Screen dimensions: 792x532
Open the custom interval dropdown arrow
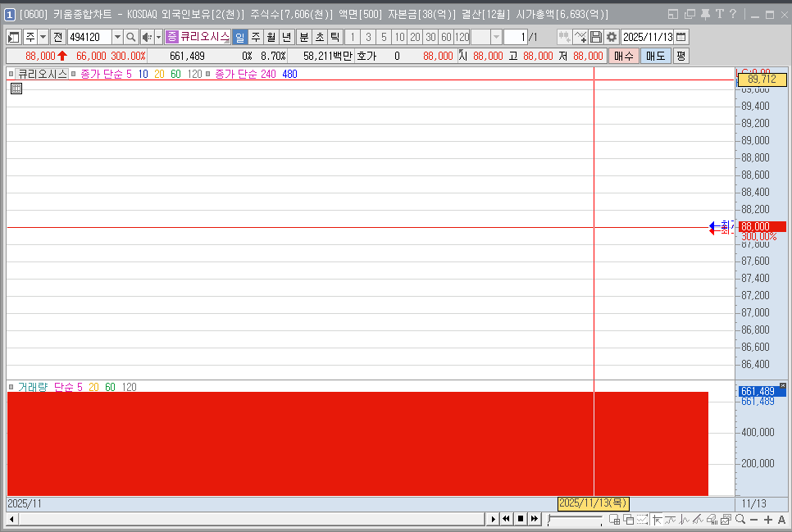pos(496,37)
